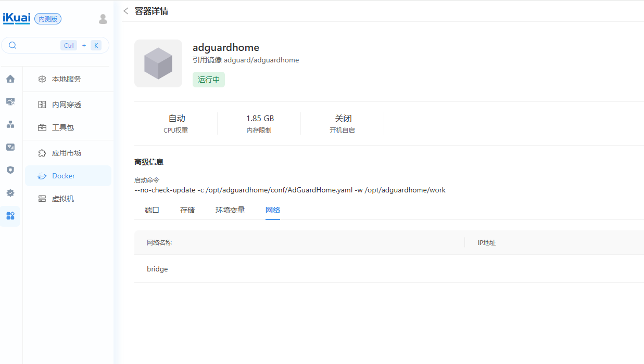Image resolution: width=644 pixels, height=364 pixels.
Task: Open 应用市场 menu item
Action: [68, 153]
